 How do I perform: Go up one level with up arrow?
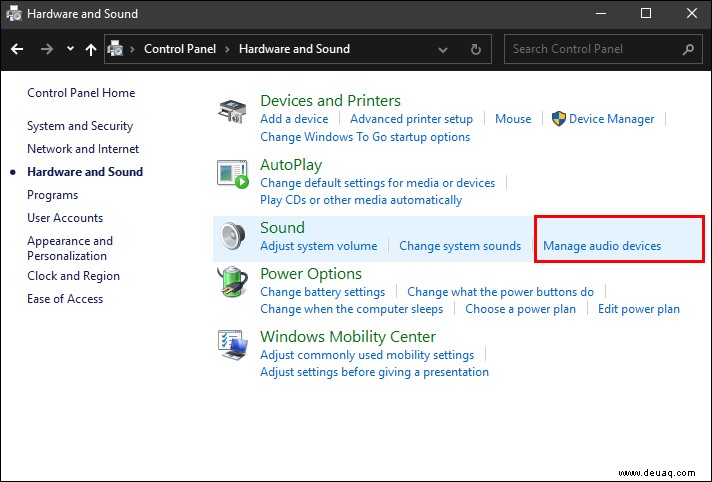point(91,50)
